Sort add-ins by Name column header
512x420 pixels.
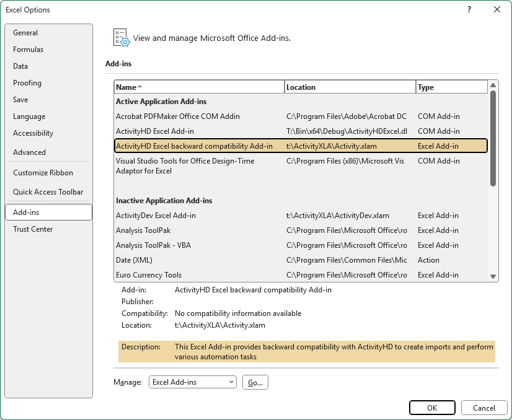point(200,87)
